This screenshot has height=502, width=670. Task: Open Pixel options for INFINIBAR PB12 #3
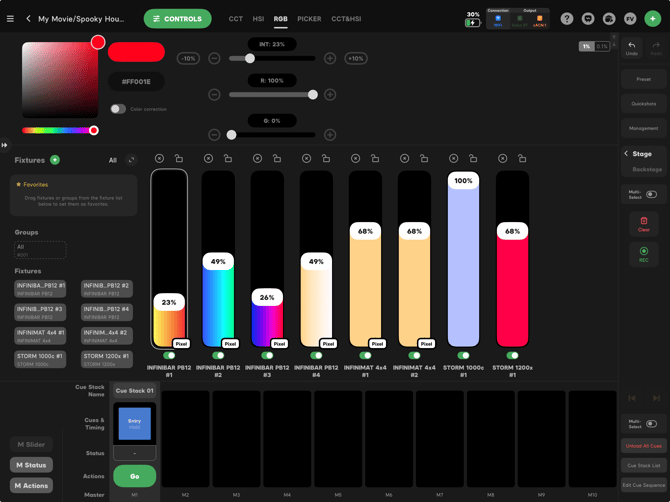(x=279, y=343)
